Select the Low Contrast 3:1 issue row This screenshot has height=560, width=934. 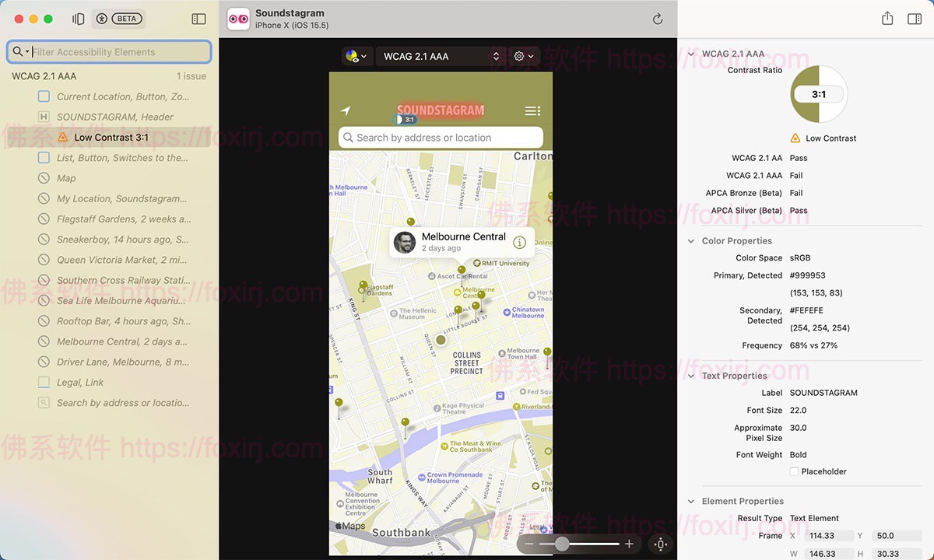tap(111, 138)
